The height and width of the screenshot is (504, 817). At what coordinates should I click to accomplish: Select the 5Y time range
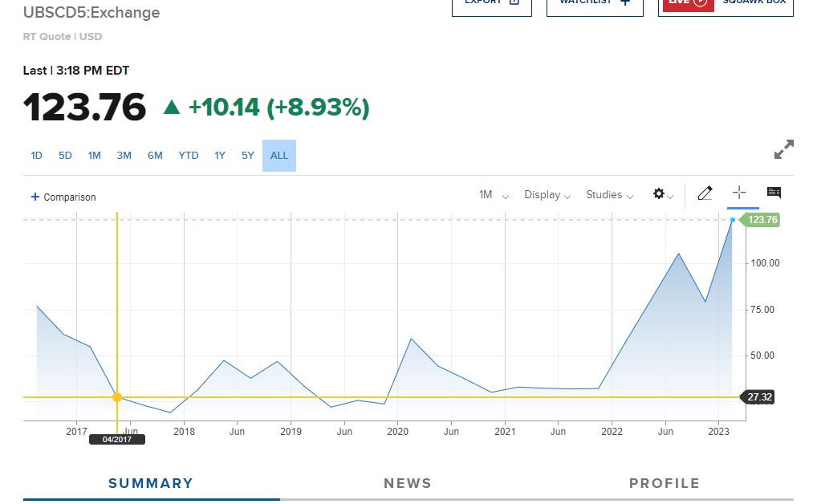point(248,156)
